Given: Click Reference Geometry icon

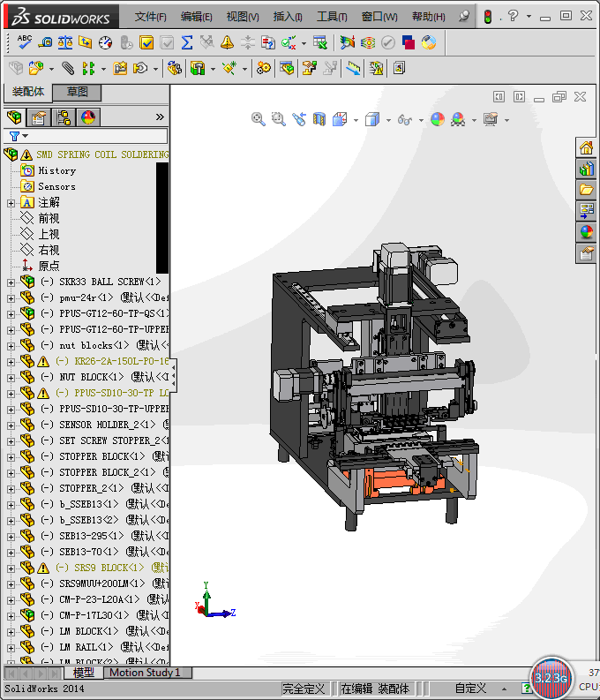Looking at the screenshot, I should pyautogui.click(x=229, y=68).
